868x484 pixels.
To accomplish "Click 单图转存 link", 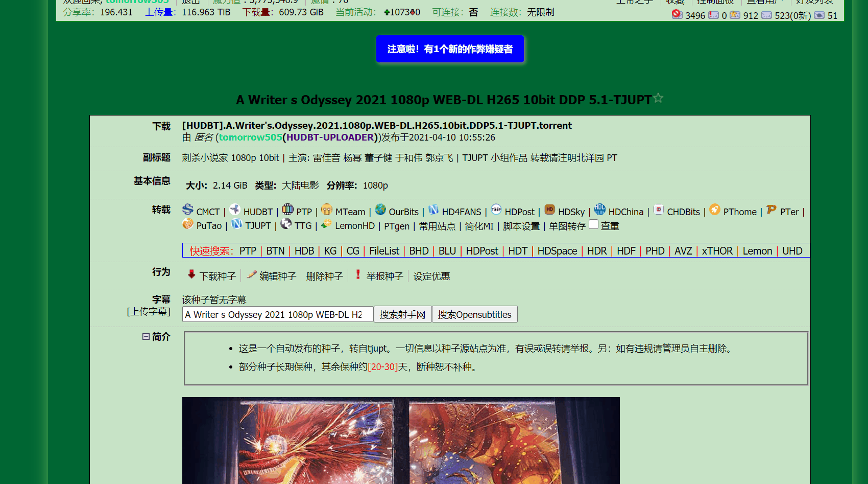I will 567,226.
